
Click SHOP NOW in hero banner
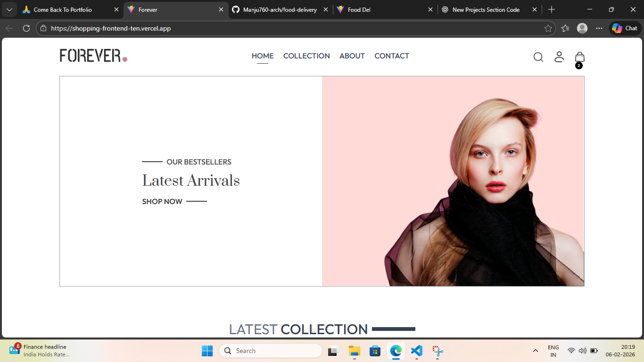point(162,201)
